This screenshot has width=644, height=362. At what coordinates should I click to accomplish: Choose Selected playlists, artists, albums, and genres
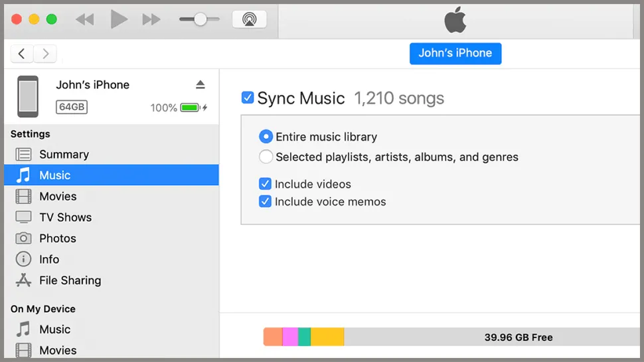(x=266, y=157)
